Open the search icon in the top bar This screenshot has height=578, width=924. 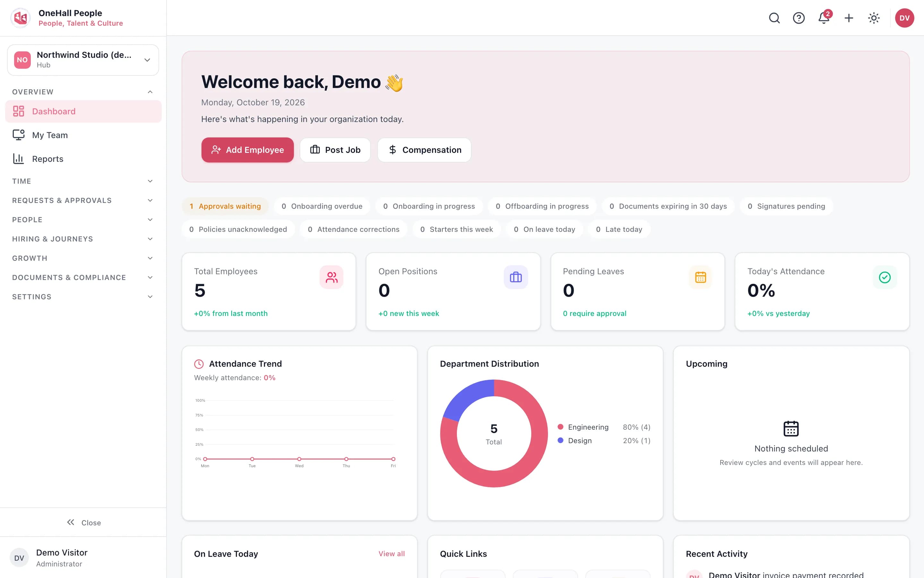(x=774, y=18)
